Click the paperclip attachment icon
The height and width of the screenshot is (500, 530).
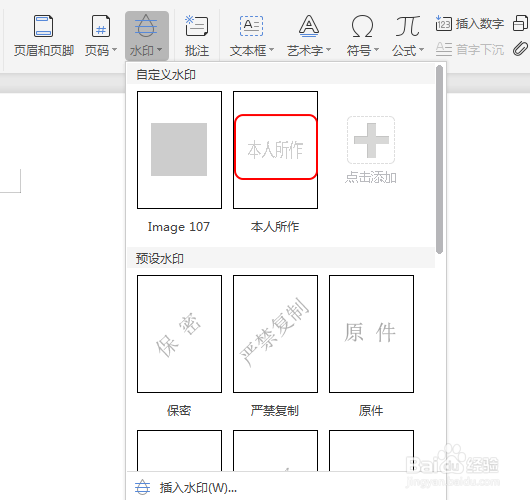(x=520, y=49)
